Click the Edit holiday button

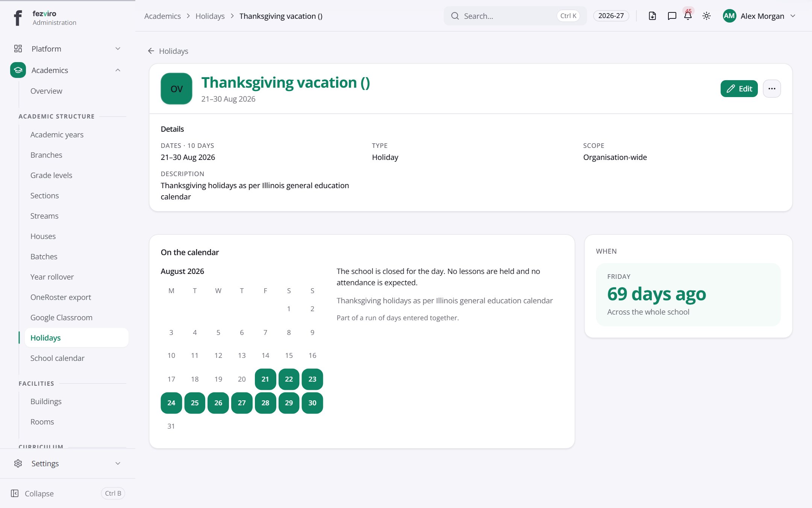click(739, 88)
